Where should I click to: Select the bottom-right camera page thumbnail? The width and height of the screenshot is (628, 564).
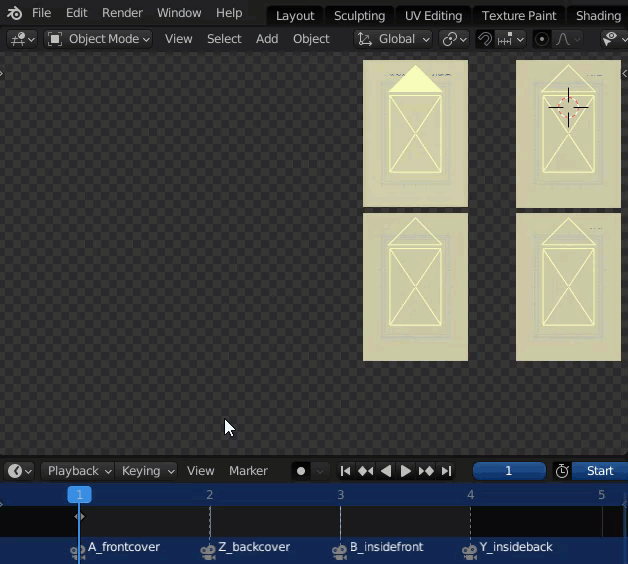568,287
